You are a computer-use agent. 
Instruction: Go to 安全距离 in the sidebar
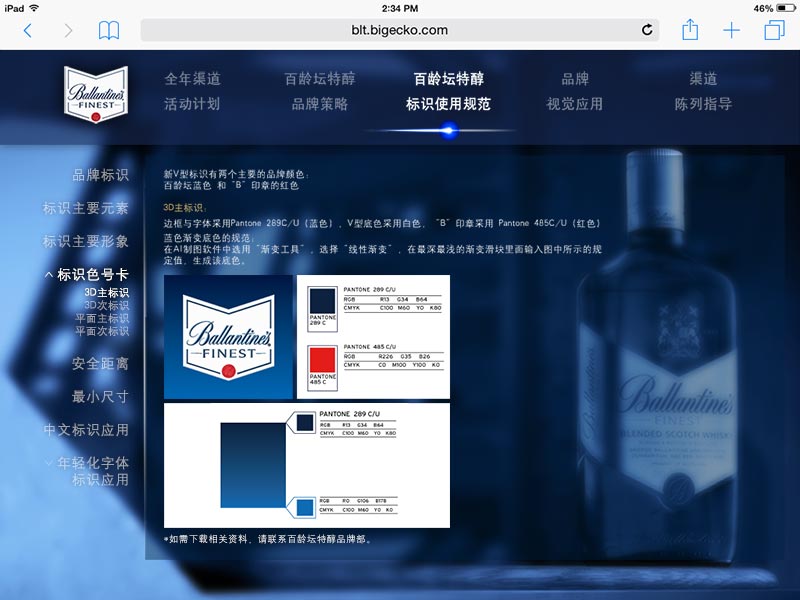[x=100, y=363]
